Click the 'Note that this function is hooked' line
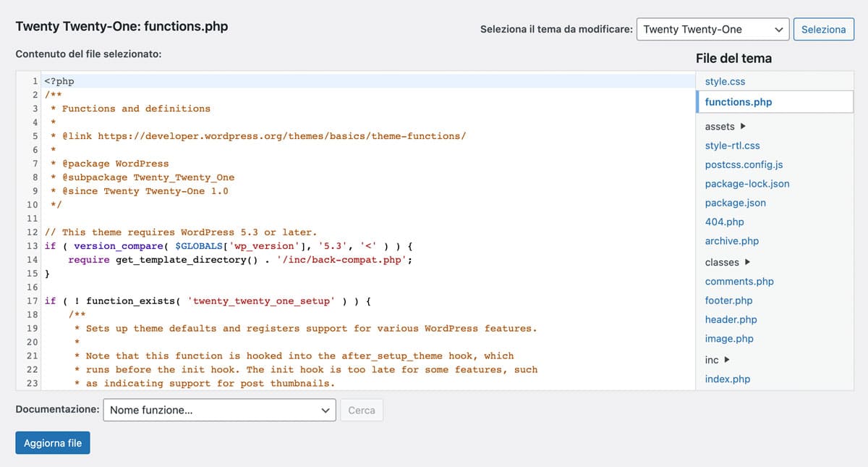Image resolution: width=868 pixels, height=467 pixels. coord(294,356)
